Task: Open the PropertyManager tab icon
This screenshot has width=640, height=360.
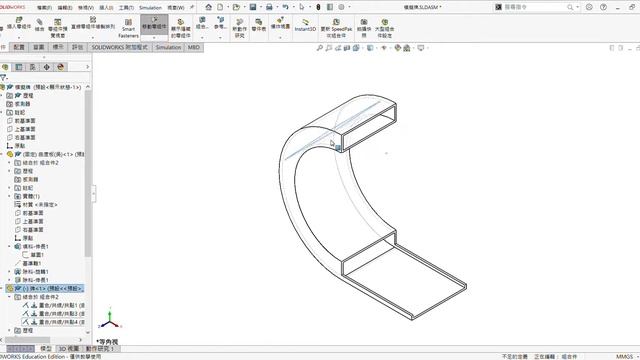Action: 19,67
